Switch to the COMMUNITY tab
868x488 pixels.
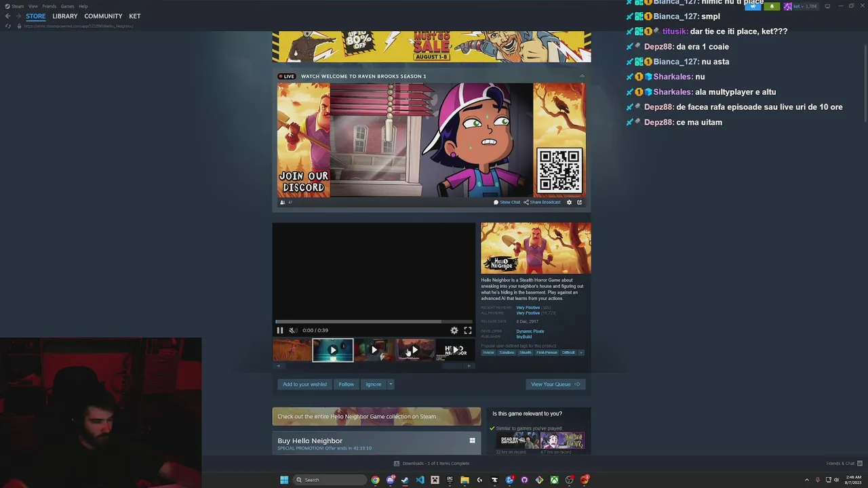point(103,16)
